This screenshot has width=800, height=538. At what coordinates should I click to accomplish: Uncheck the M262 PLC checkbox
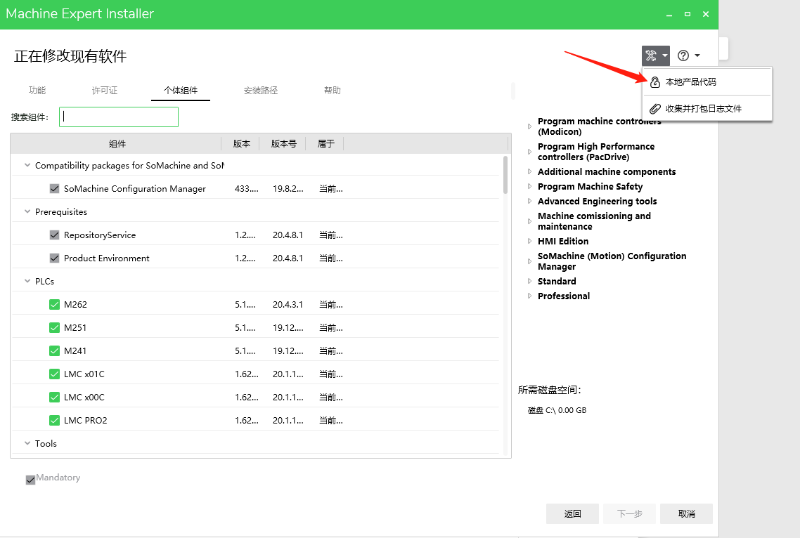[55, 305]
